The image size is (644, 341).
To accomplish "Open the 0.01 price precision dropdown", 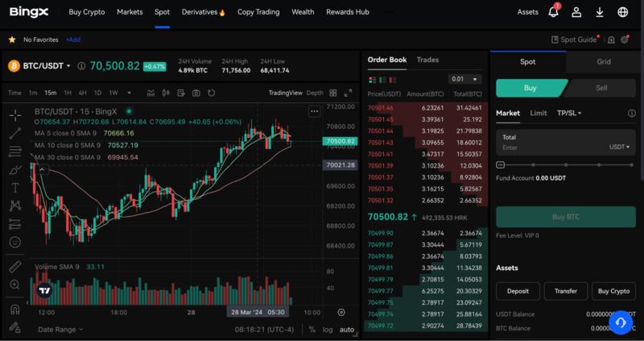I will tap(464, 79).
